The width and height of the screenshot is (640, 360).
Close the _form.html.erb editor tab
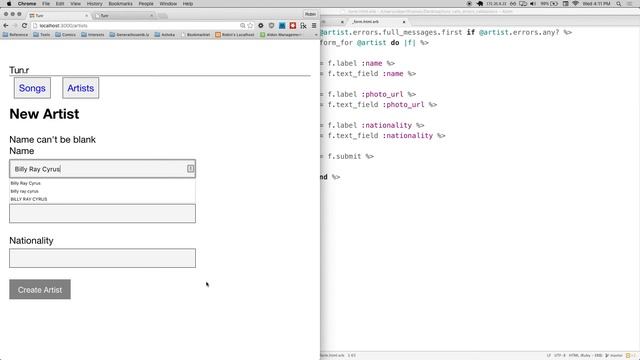pyautogui.click(x=404, y=22)
